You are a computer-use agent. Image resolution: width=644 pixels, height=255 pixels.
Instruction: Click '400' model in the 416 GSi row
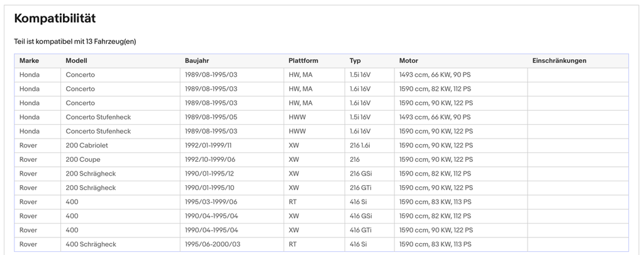pyautogui.click(x=72, y=217)
